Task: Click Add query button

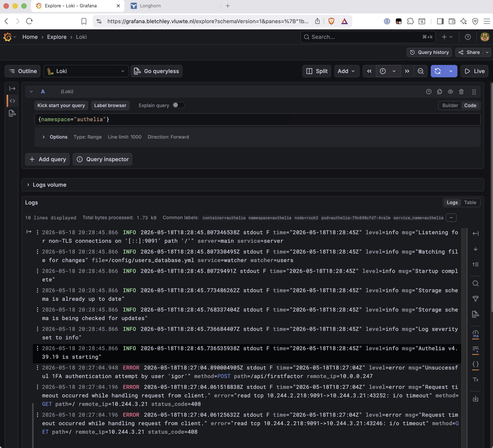Action: 47,159
